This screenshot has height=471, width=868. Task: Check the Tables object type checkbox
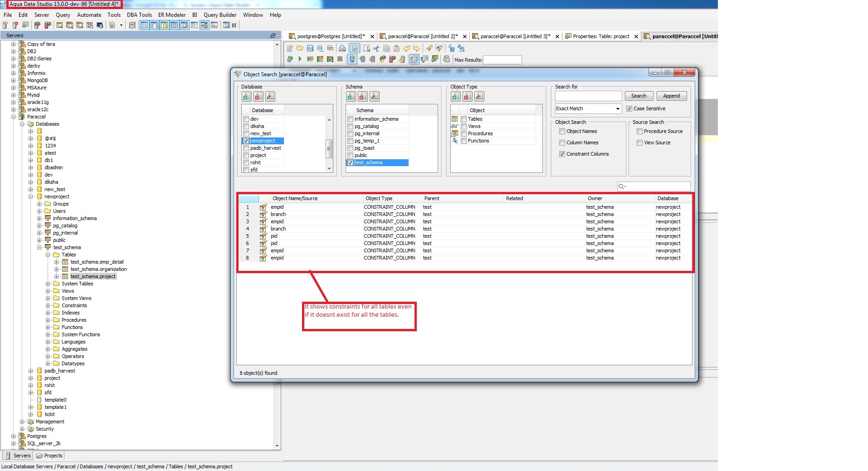point(464,119)
